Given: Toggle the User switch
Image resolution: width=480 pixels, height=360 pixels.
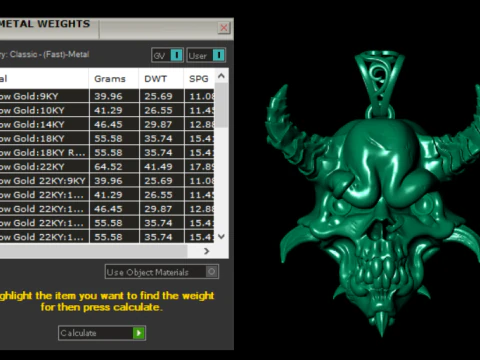Looking at the screenshot, I should click(206, 55).
